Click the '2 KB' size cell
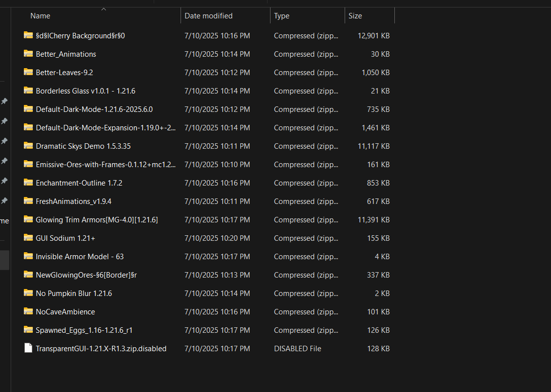 [382, 294]
